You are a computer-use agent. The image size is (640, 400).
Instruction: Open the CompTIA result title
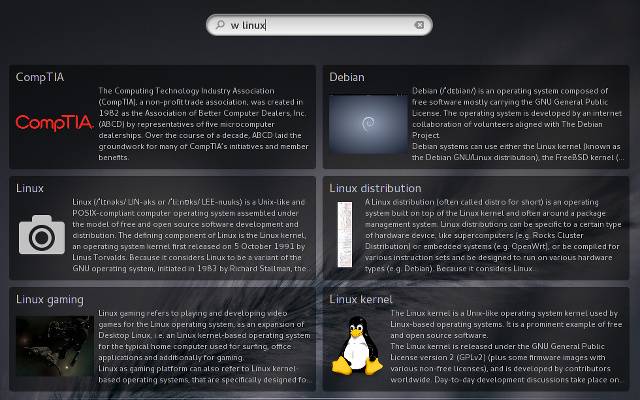40,77
